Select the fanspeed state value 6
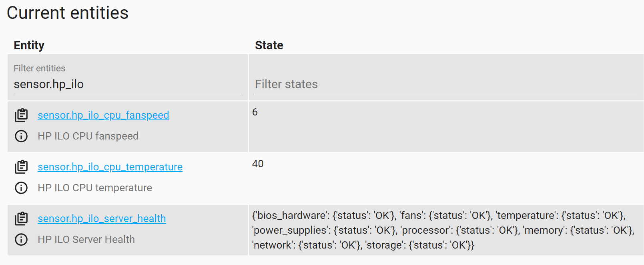Image resolution: width=644 pixels, height=265 pixels. [x=255, y=112]
